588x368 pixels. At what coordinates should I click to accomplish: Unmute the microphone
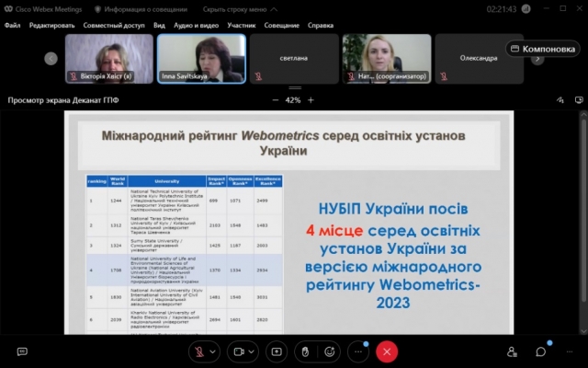tap(199, 351)
